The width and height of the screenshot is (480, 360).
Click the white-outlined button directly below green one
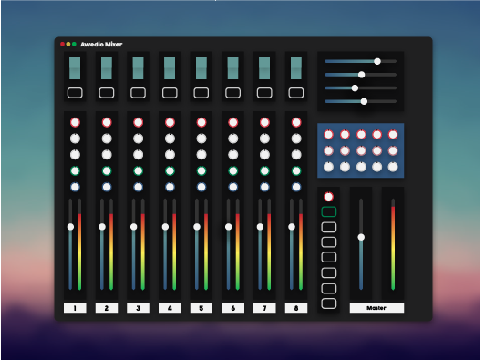[x=329, y=227]
